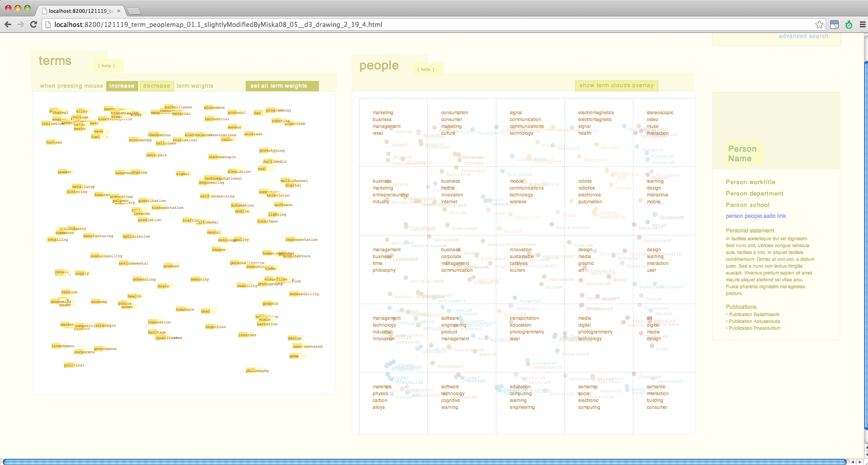This screenshot has width=868, height=465.
Task: Open help link beside people heading
Action: (x=426, y=69)
